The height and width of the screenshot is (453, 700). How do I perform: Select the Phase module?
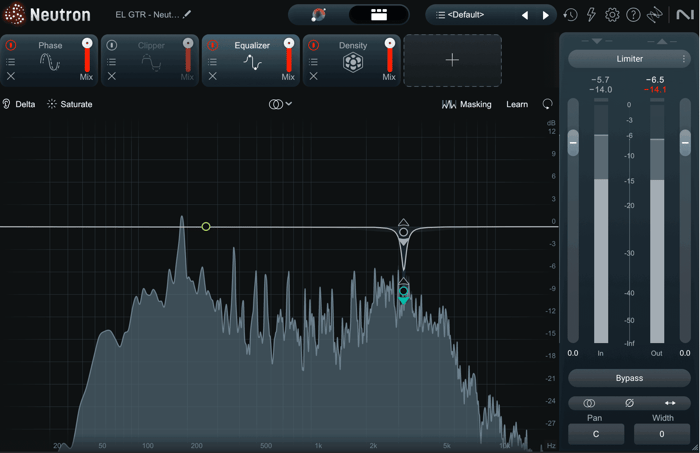(x=50, y=62)
